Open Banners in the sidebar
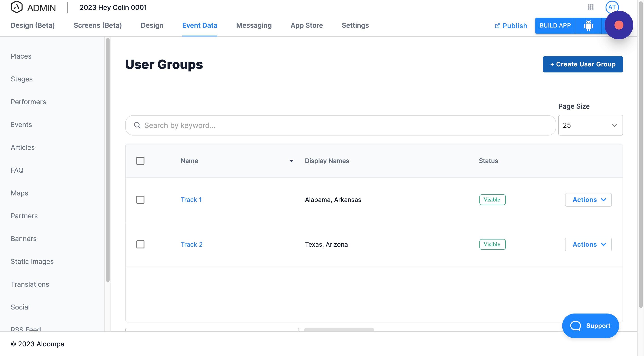This screenshot has width=644, height=356. click(x=23, y=239)
